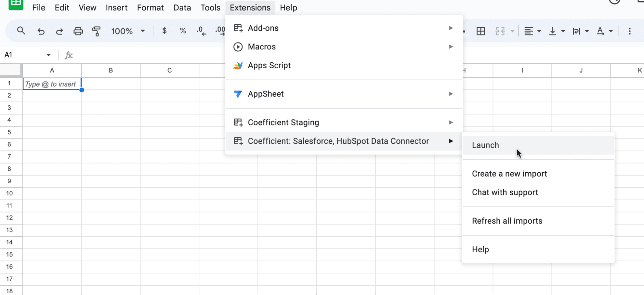Screen dimensions: 644x295
Task: Click Help in the Coefficient submenu
Action: [x=538, y=250]
